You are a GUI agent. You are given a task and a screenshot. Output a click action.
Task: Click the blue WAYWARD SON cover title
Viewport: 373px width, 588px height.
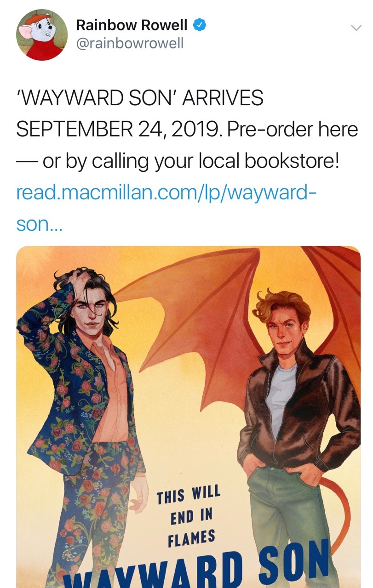pos(199,566)
